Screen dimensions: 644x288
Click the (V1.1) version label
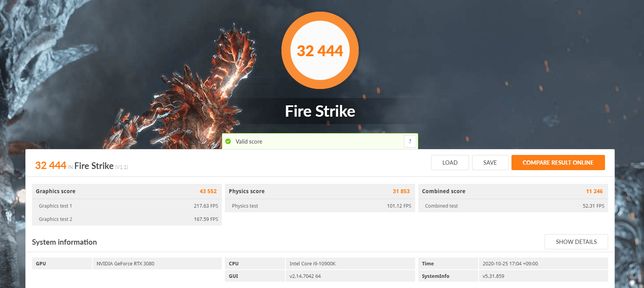122,167
